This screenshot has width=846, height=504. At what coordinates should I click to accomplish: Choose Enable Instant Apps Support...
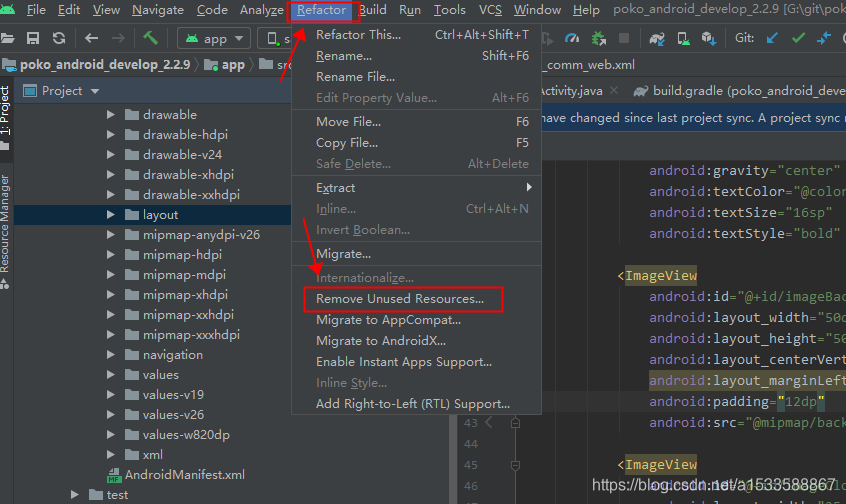[417, 362]
